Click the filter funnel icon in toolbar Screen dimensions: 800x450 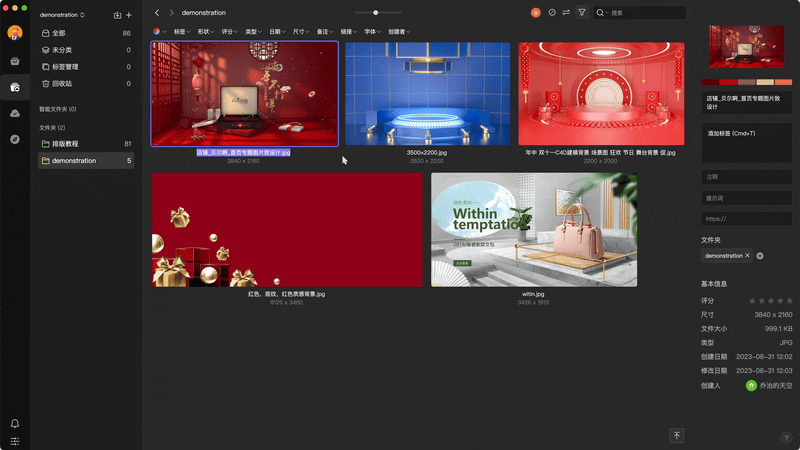pyautogui.click(x=582, y=13)
